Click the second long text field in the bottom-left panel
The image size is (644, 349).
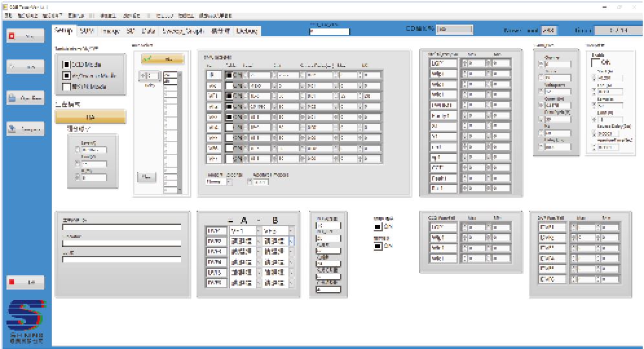point(122,244)
